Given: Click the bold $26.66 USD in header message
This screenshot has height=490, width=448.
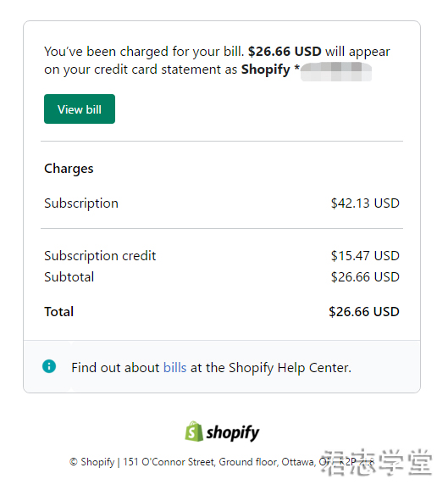Looking at the screenshot, I should 285,52.
